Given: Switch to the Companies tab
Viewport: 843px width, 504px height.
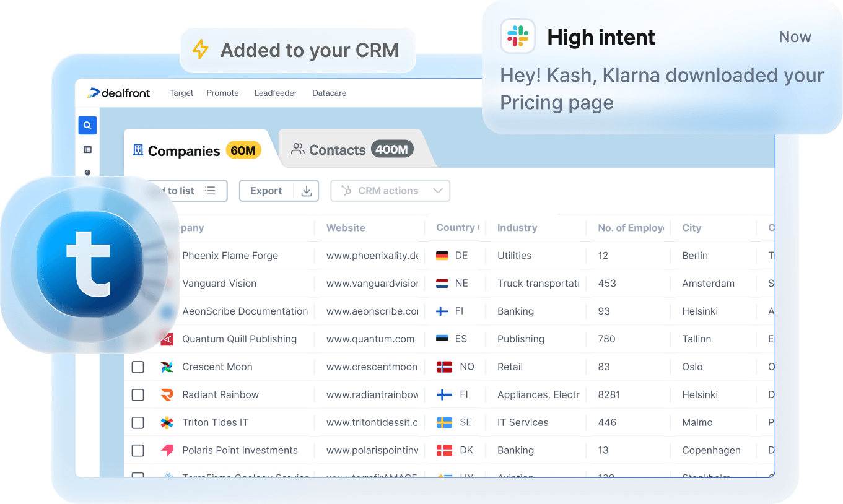Looking at the screenshot, I should (x=197, y=150).
